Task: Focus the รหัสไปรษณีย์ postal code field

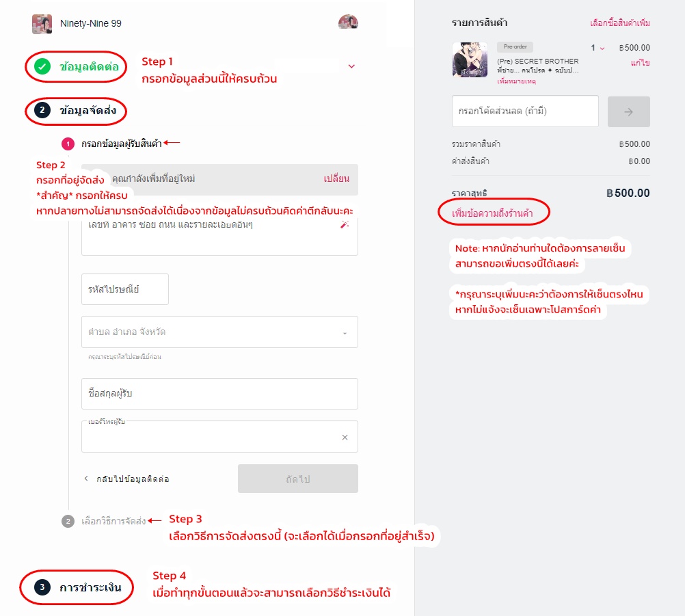Action: coord(125,289)
